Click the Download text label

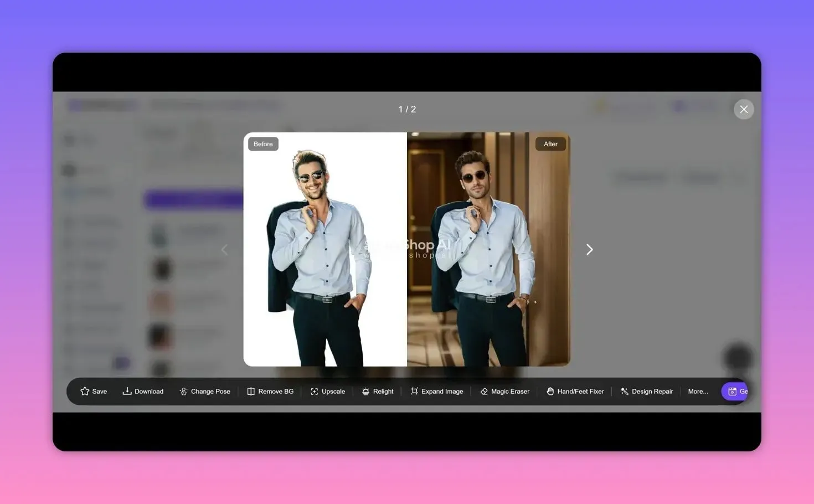(x=149, y=391)
